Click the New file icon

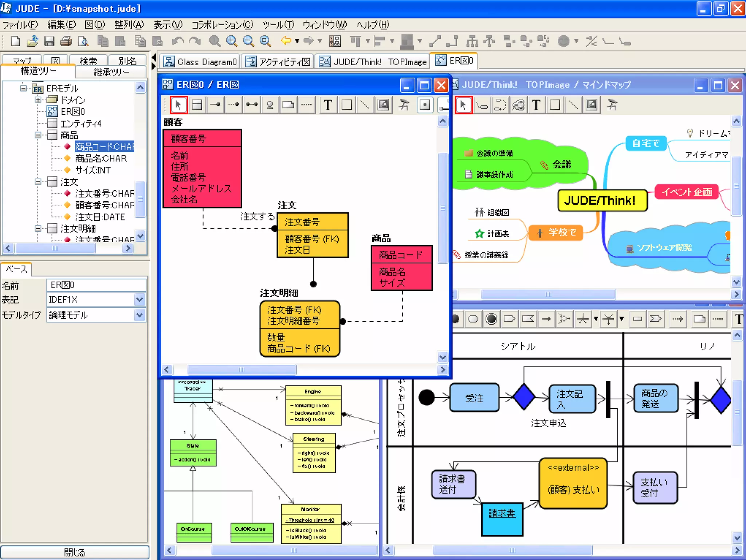[16, 41]
